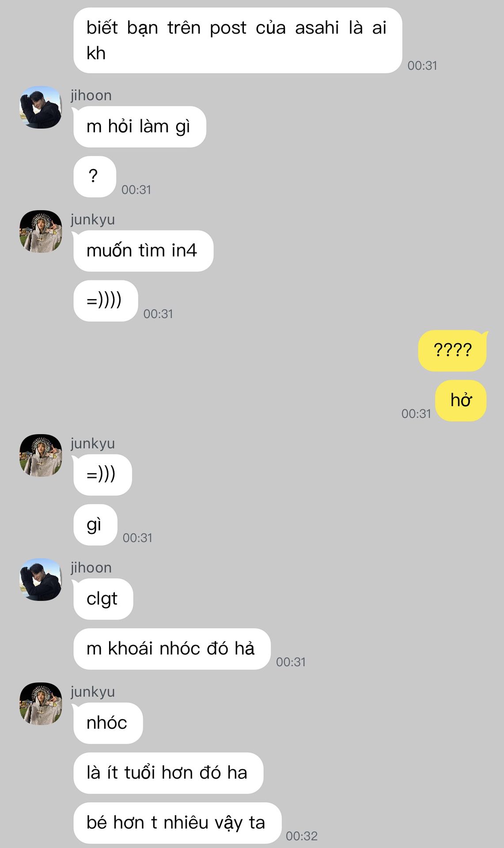
Task: Select the 'nhóc' message bubble
Action: click(108, 723)
